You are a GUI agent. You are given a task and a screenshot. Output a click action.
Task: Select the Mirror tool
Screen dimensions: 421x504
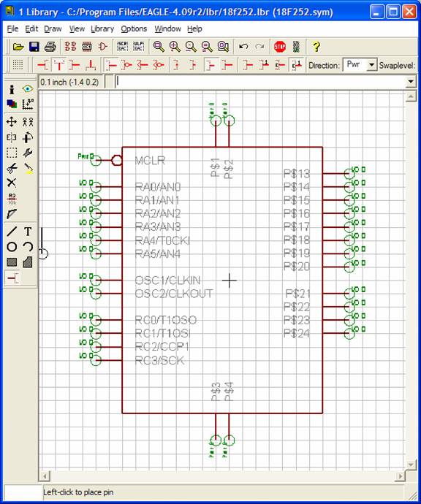(12, 137)
